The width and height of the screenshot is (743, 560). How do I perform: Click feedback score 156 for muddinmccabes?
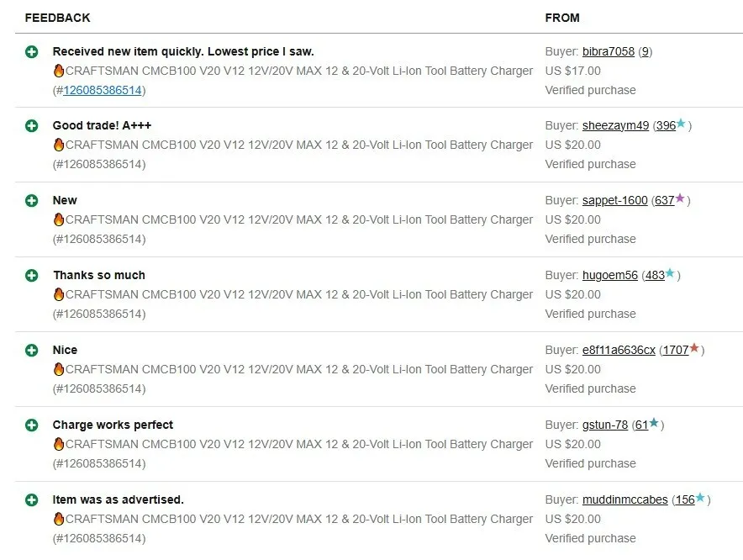[685, 500]
